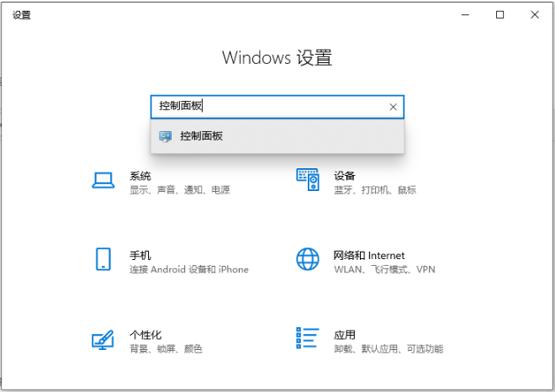The image size is (555, 392).
Task: Open 个性化 settings category title
Action: 145,335
